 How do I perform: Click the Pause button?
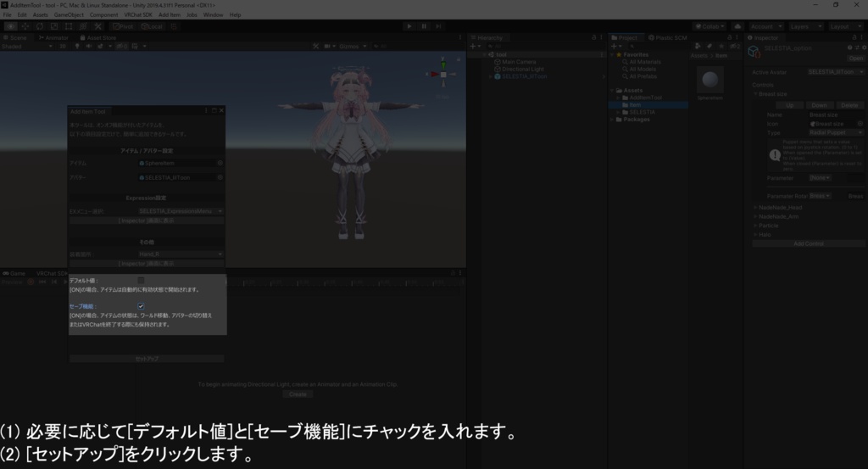[424, 26]
